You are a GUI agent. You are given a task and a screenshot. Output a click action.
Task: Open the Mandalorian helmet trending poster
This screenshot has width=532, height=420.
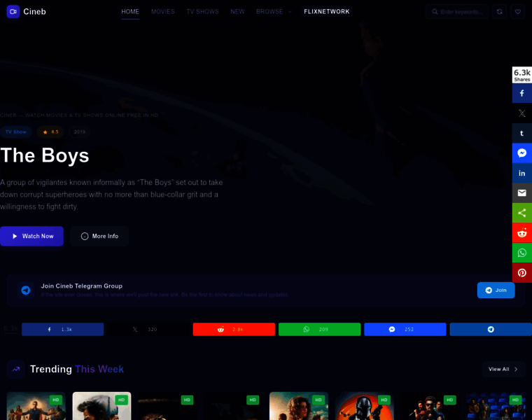tap(365, 406)
